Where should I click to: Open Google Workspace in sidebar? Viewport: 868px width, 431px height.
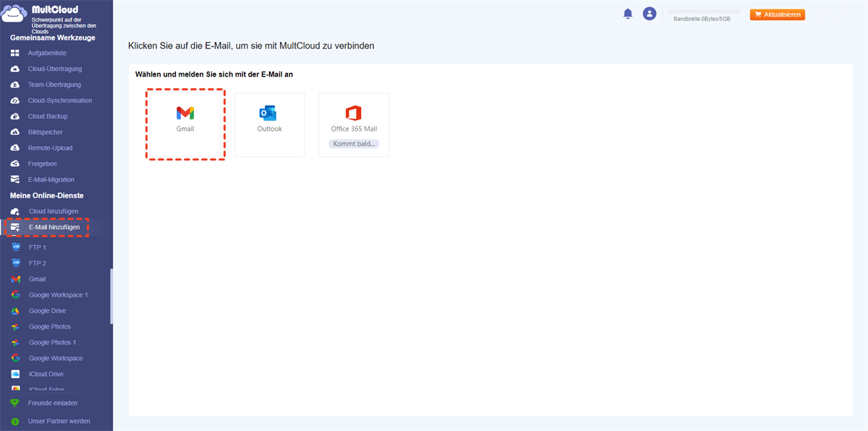point(55,359)
